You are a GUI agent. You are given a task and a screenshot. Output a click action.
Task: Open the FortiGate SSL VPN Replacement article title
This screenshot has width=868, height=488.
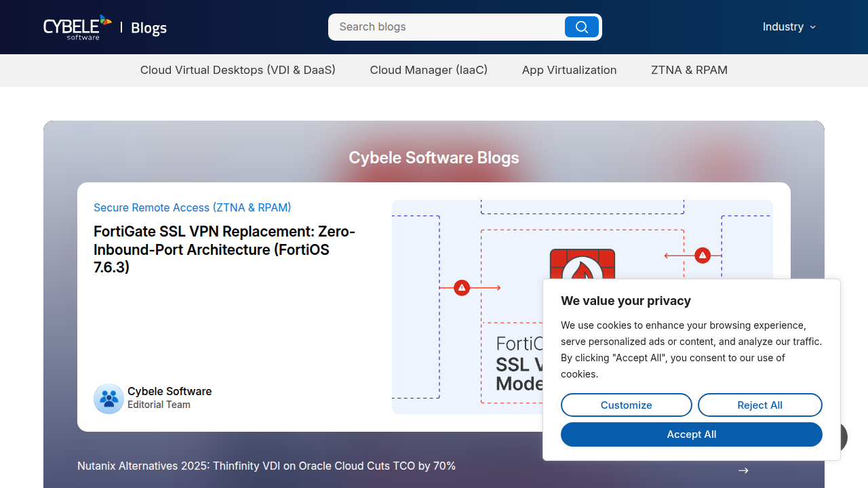(x=224, y=249)
